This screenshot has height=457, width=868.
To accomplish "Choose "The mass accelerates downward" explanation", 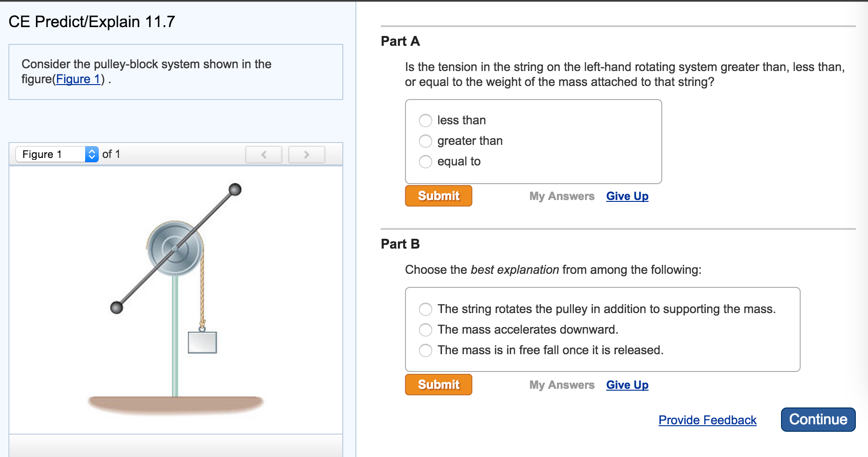I will coord(425,330).
